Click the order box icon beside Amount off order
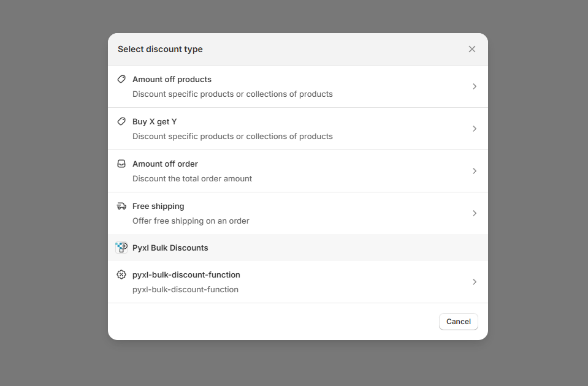588x386 pixels. point(121,164)
